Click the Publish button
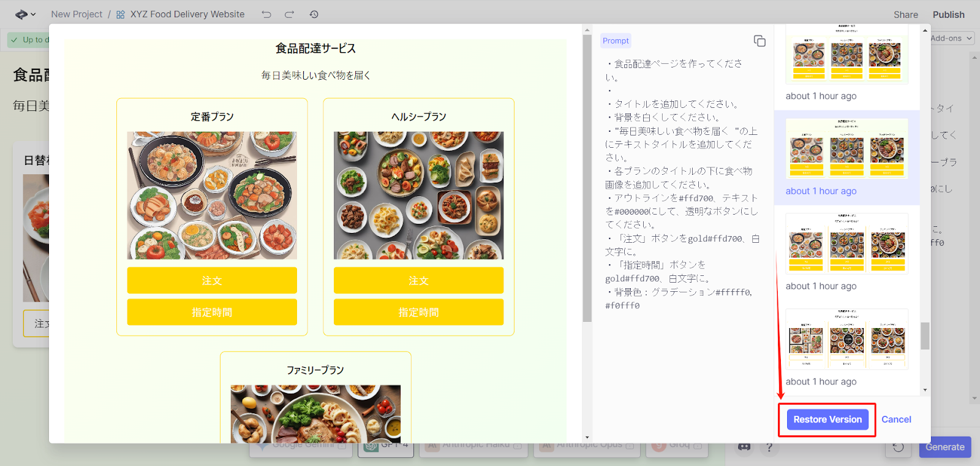This screenshot has width=980, height=466. point(948,15)
